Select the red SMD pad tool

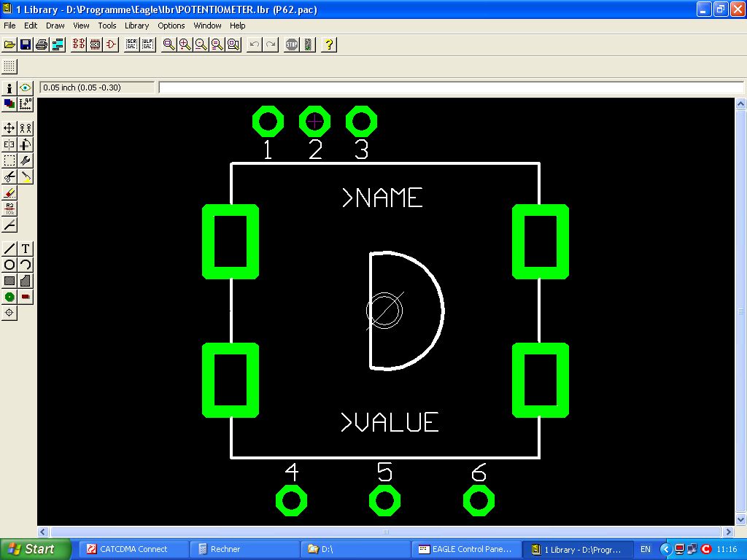click(x=26, y=297)
